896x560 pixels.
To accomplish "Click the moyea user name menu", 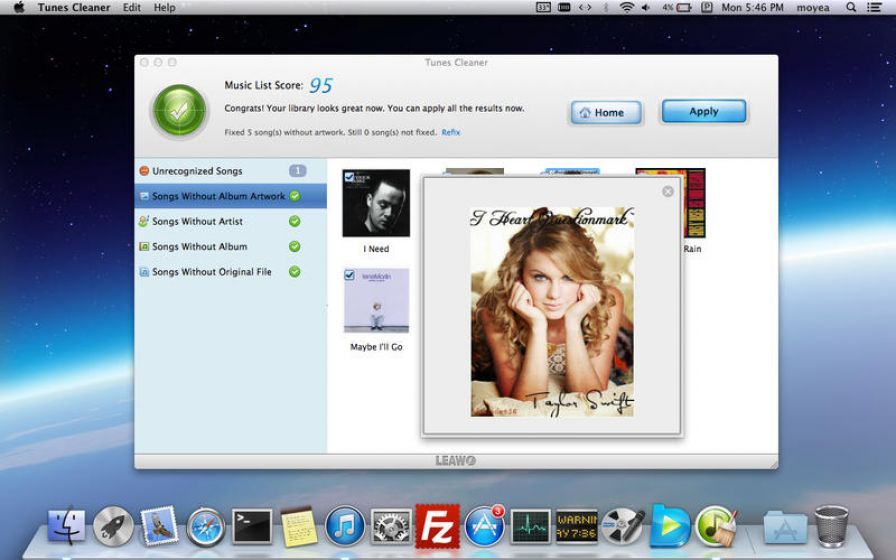I will pyautogui.click(x=813, y=7).
